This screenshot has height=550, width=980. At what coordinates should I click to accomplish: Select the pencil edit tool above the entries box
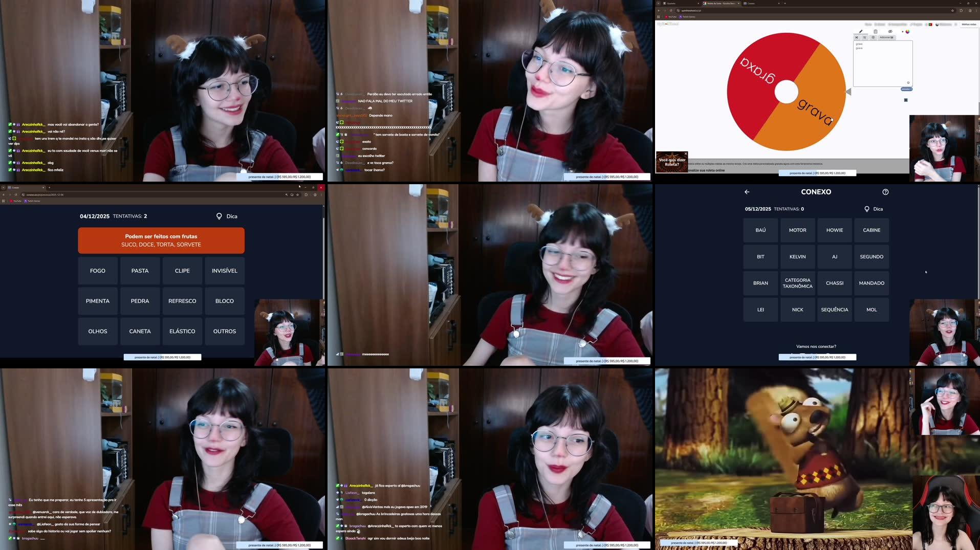pos(861,31)
